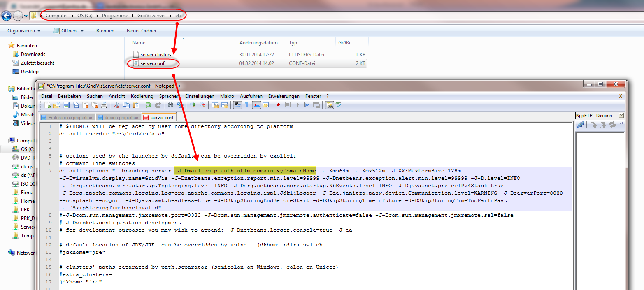Click the Print icon in Notepad++ toolbar
The width and height of the screenshot is (644, 290).
click(x=104, y=105)
